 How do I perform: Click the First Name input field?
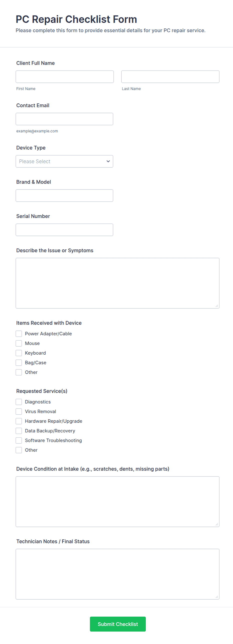(x=65, y=77)
